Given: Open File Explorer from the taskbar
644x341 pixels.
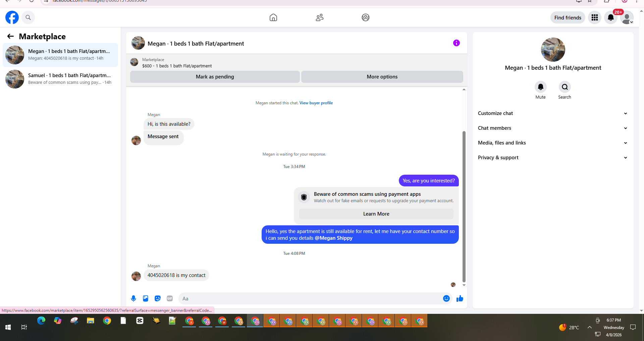Looking at the screenshot, I should 90,321.
